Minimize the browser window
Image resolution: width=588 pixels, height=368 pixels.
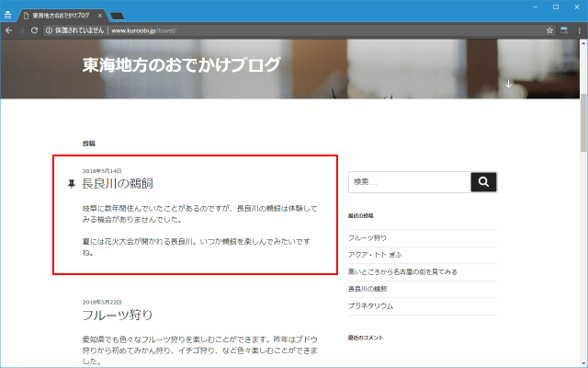pyautogui.click(x=535, y=6)
